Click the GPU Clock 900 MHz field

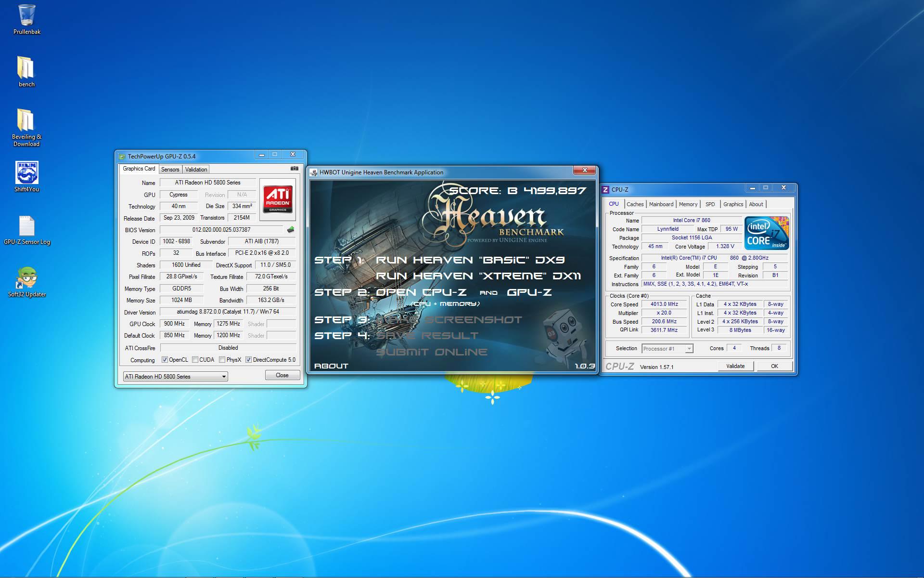[x=174, y=324]
